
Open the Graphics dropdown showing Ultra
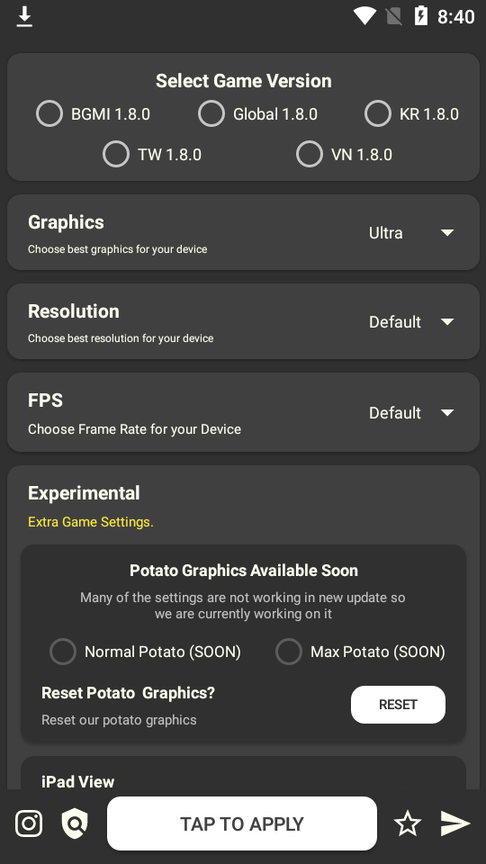(412, 233)
